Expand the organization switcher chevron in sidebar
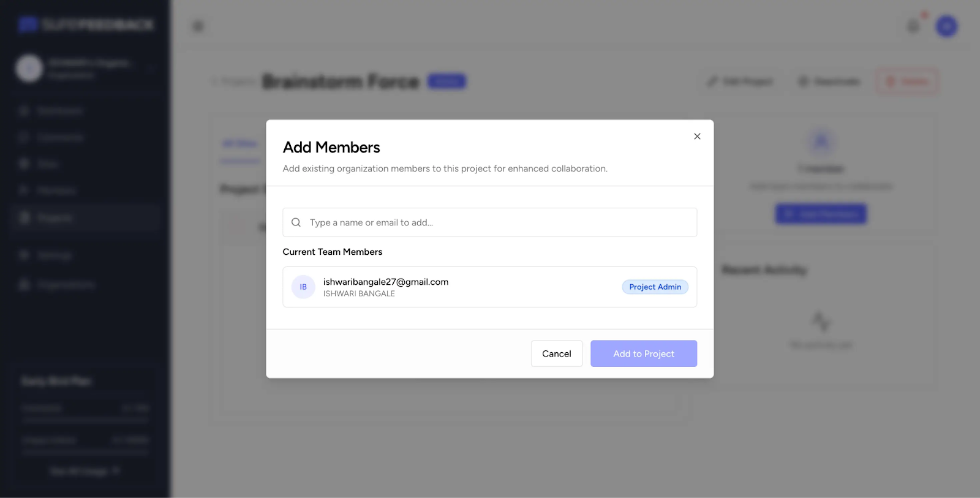Viewport: 980px width, 498px height. tap(151, 69)
